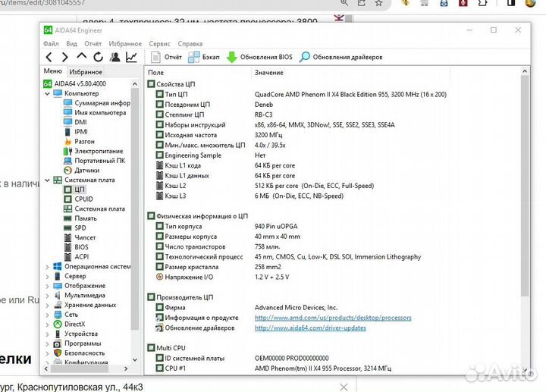Collapse the Системная плата tree node

point(47,180)
